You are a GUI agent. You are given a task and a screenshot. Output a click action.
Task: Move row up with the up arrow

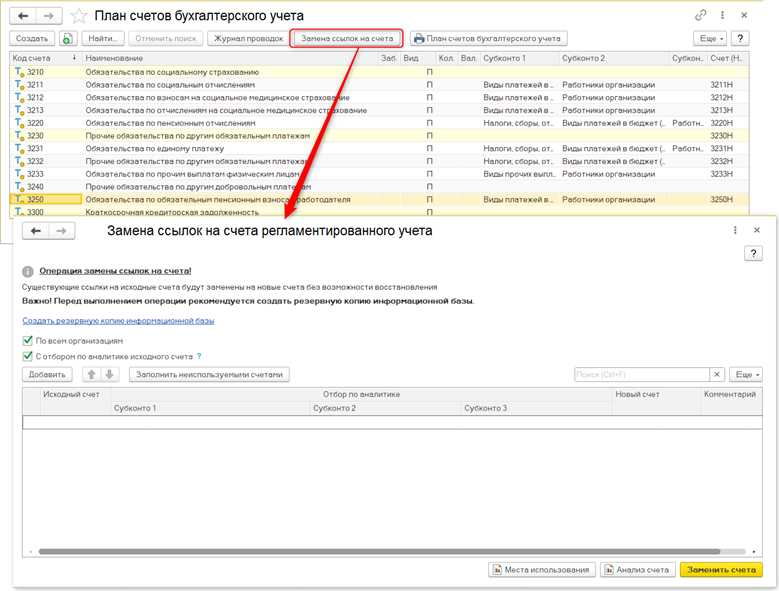[92, 374]
